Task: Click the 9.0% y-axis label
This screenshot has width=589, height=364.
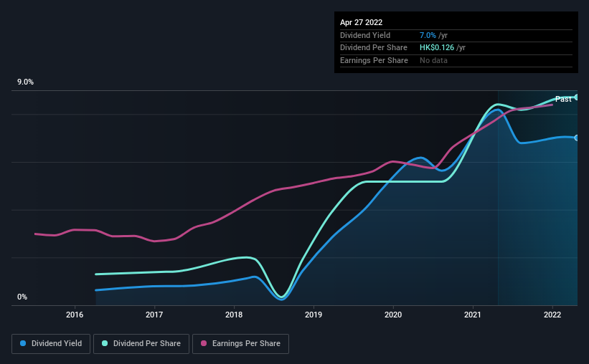Action: pos(25,82)
